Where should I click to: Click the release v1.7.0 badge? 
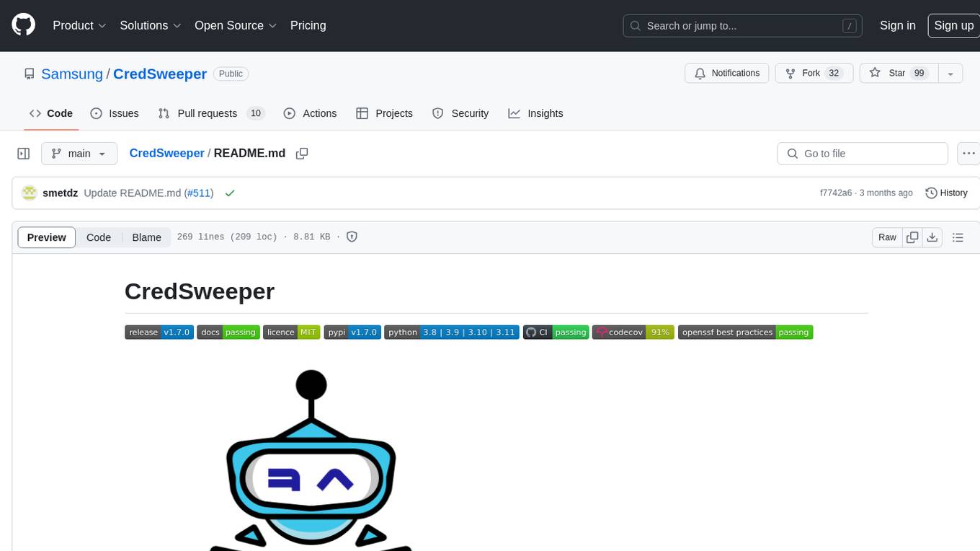[159, 332]
